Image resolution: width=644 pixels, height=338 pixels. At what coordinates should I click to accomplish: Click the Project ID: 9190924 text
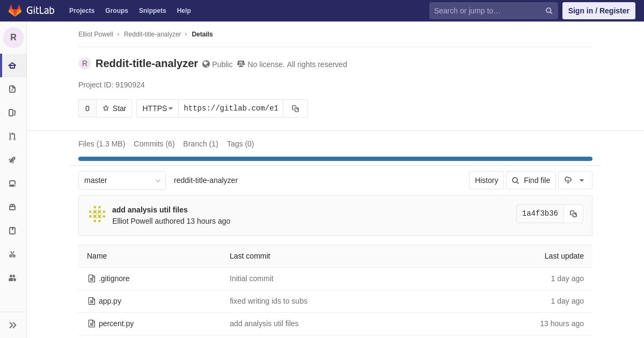[112, 85]
